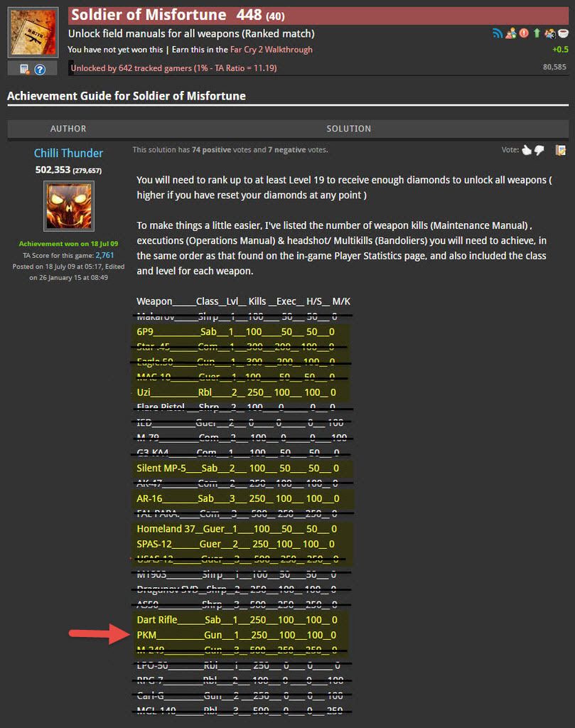The width and height of the screenshot is (575, 728).
Task: Click the calculator icon under the achievement tile
Action: [x=25, y=69]
